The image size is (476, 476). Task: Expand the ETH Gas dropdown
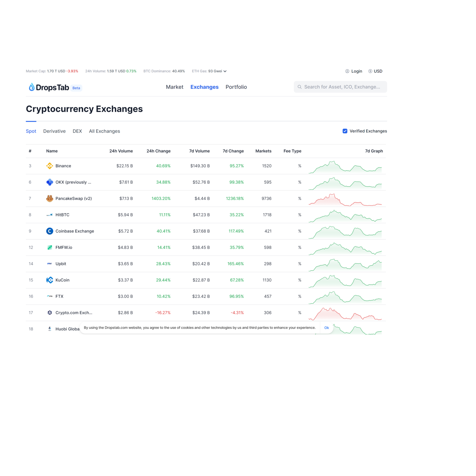point(225,71)
